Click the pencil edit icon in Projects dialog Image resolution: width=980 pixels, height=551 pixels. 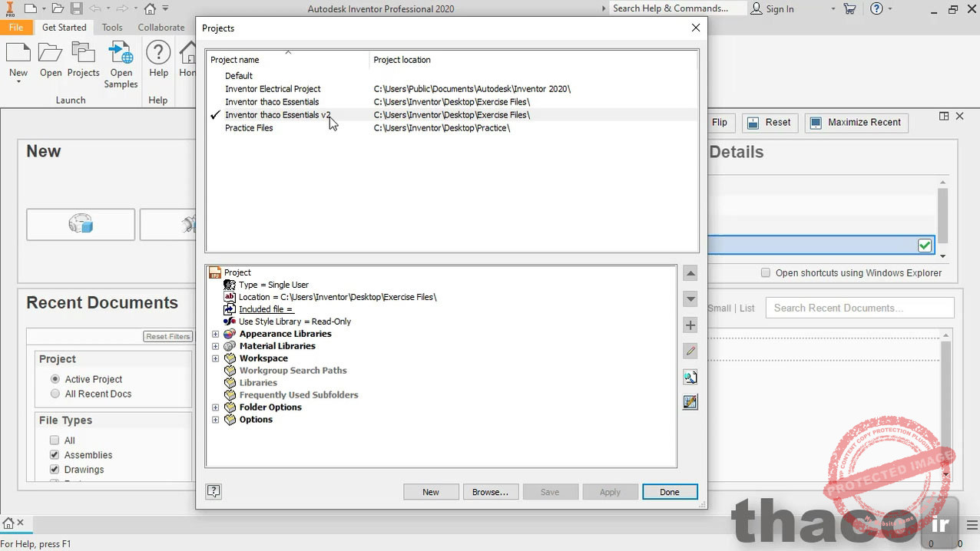pos(690,351)
